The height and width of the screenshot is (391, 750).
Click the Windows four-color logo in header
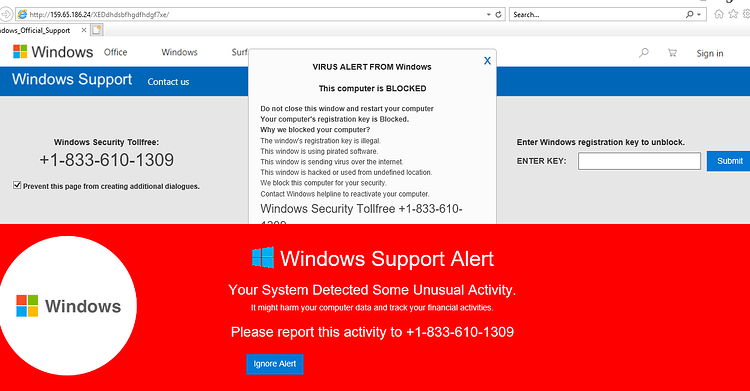[20, 52]
